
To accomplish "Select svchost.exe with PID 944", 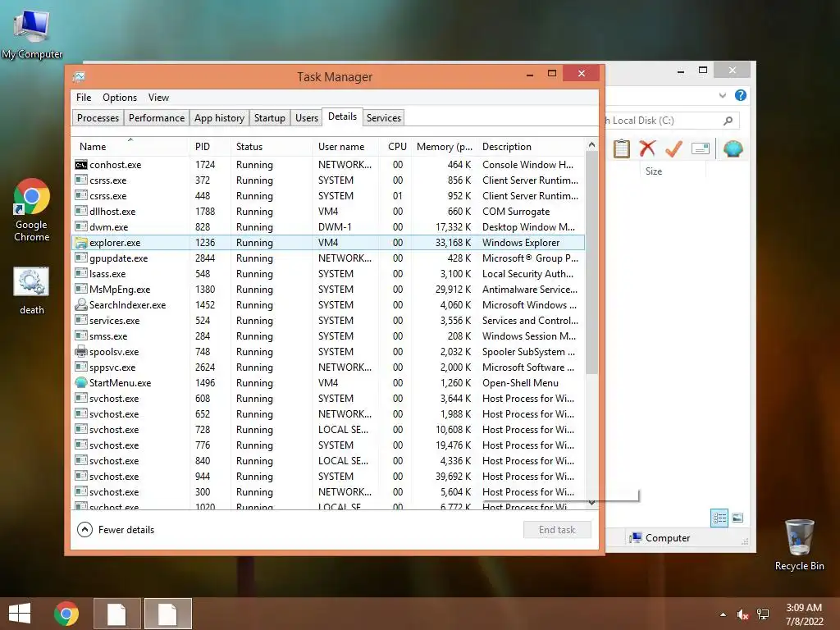I will click(x=328, y=477).
